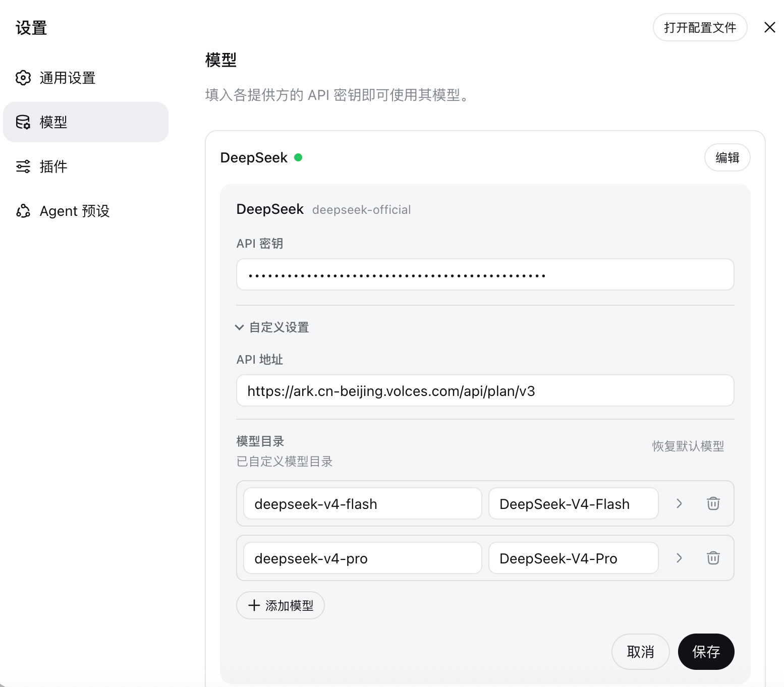Click the sliders icon beside 插件

point(23,166)
